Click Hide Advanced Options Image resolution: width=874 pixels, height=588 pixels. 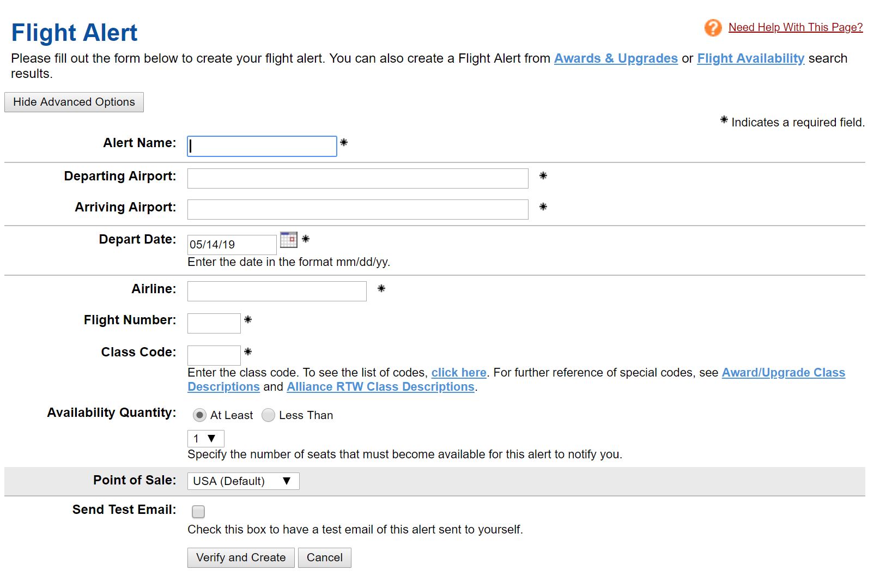[x=74, y=102]
